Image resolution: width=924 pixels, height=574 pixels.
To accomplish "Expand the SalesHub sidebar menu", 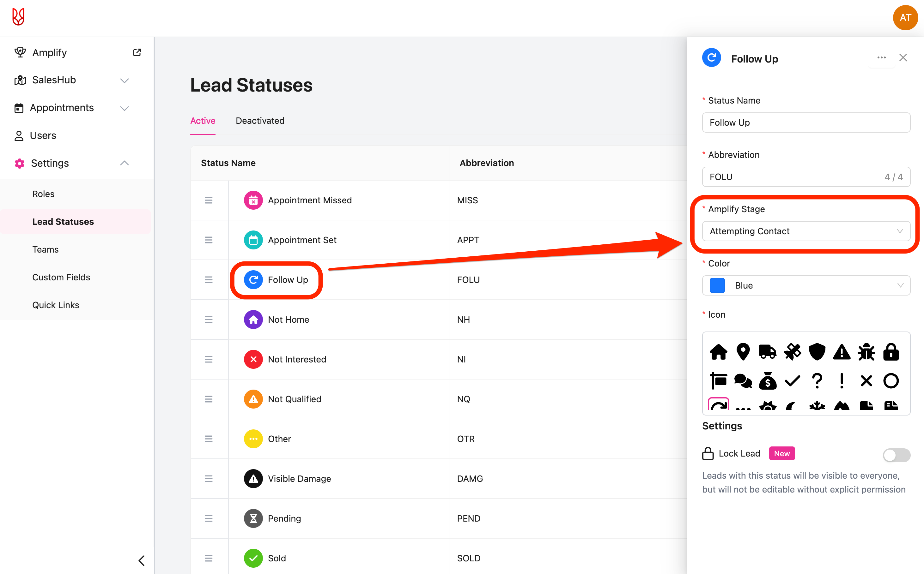I will (124, 80).
